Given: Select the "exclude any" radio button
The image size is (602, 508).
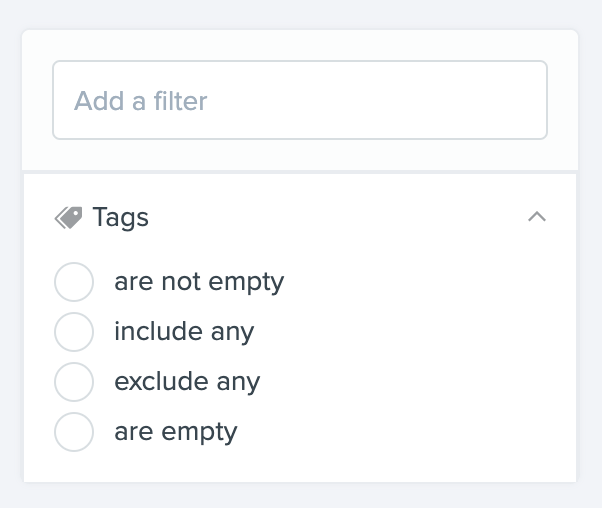Looking at the screenshot, I should pos(74,382).
